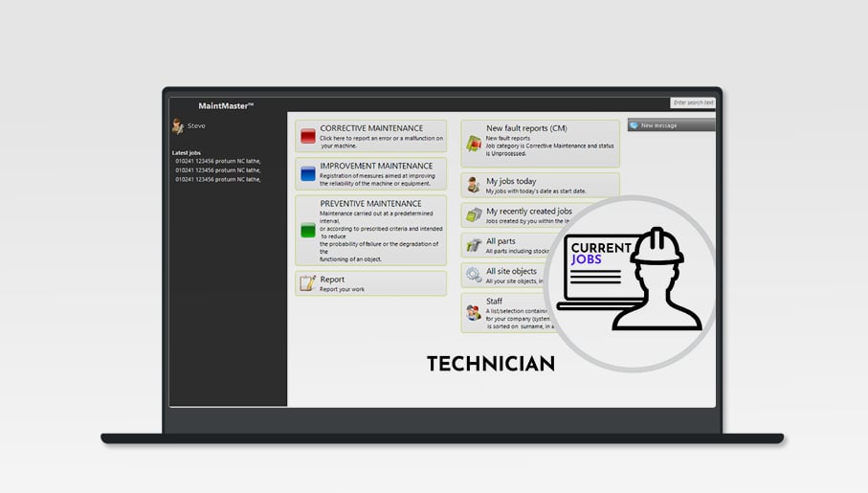Click the blue Improvement Maintenance icon
Viewport: 868px width, 493px height.
(308, 174)
